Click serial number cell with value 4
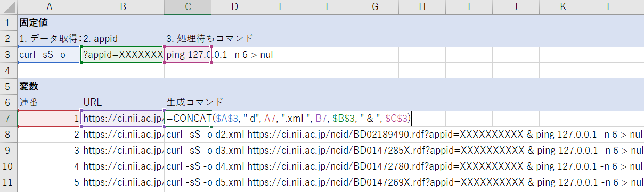Viewport: 644px width, 192px height. pyautogui.click(x=50, y=166)
